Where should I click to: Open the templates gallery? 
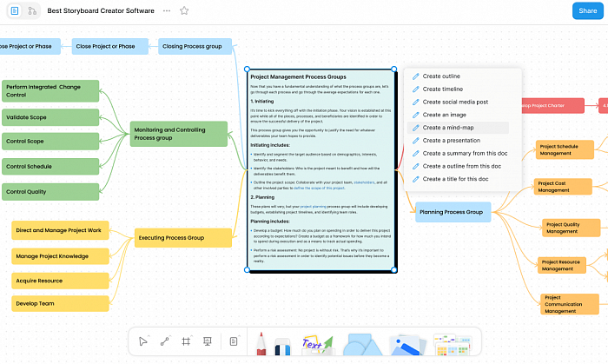pos(453,345)
